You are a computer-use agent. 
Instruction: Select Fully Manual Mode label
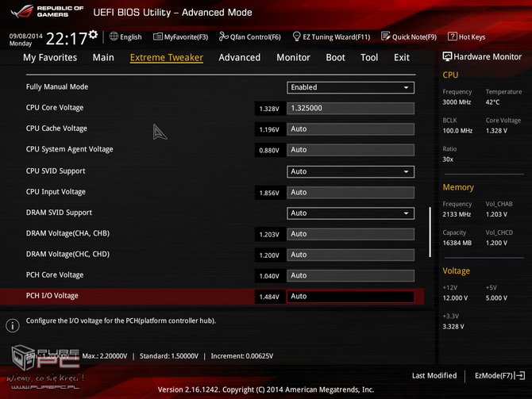point(57,86)
